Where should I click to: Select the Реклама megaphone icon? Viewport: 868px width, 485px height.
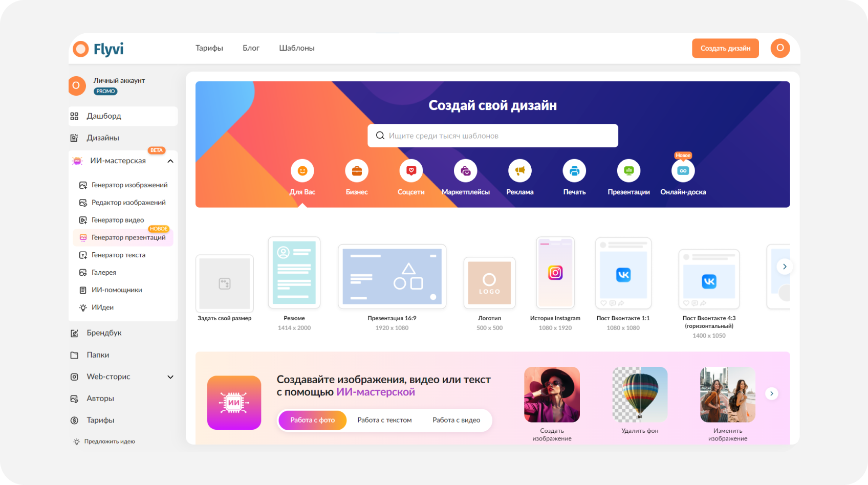tap(520, 171)
